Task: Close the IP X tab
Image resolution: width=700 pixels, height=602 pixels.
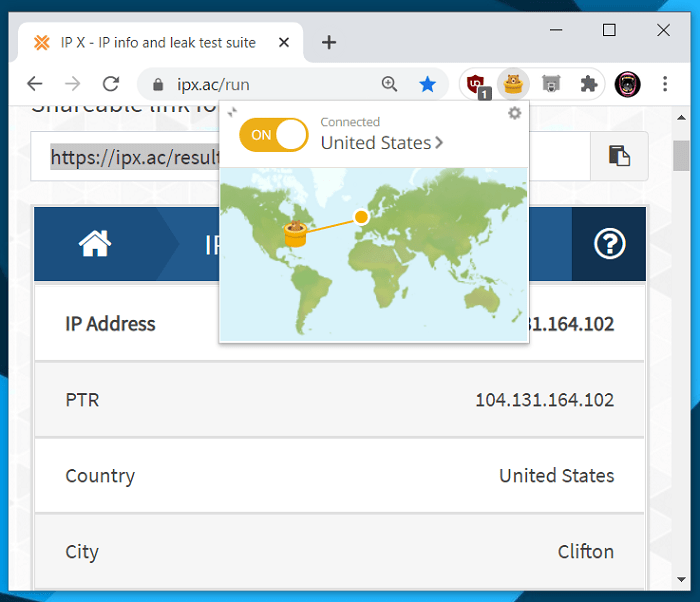Action: click(284, 42)
